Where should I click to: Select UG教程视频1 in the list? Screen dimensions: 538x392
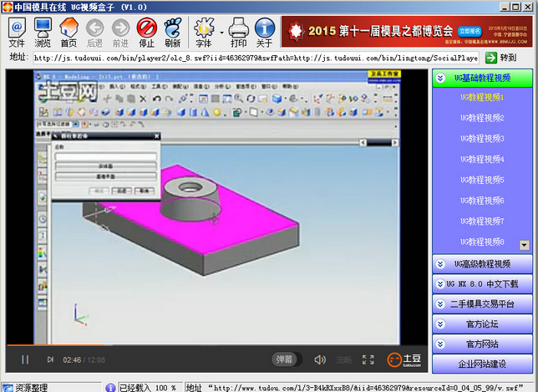[482, 98]
